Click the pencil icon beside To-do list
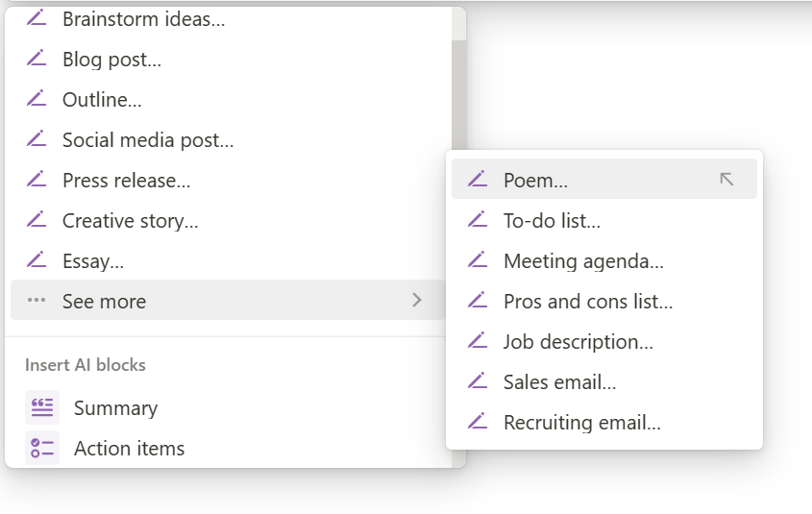This screenshot has height=514, width=812. point(478,220)
